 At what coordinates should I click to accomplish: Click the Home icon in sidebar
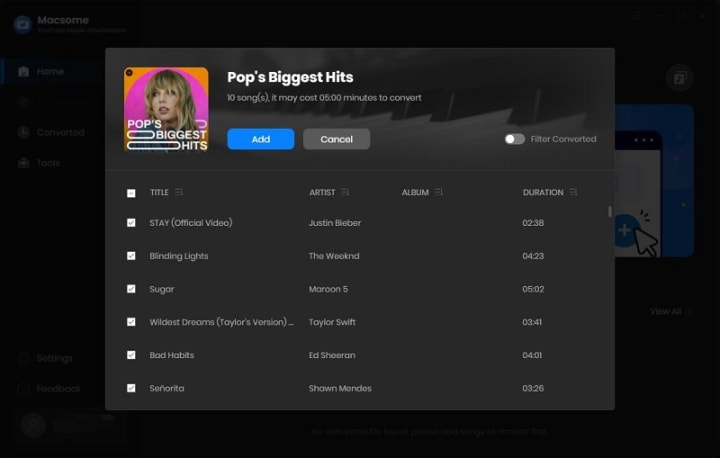(x=23, y=71)
